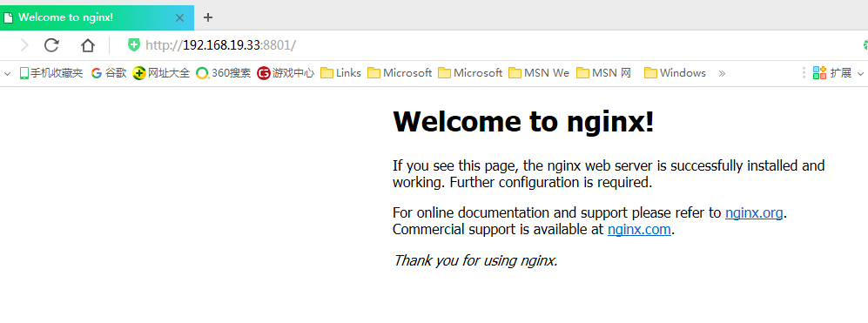Close the Welcome to nginx! tab
The height and width of the screenshot is (323, 868).
pos(179,17)
